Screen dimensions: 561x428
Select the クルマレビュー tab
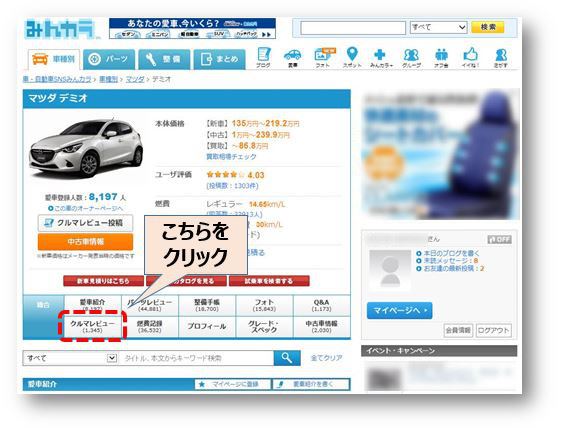[92, 326]
